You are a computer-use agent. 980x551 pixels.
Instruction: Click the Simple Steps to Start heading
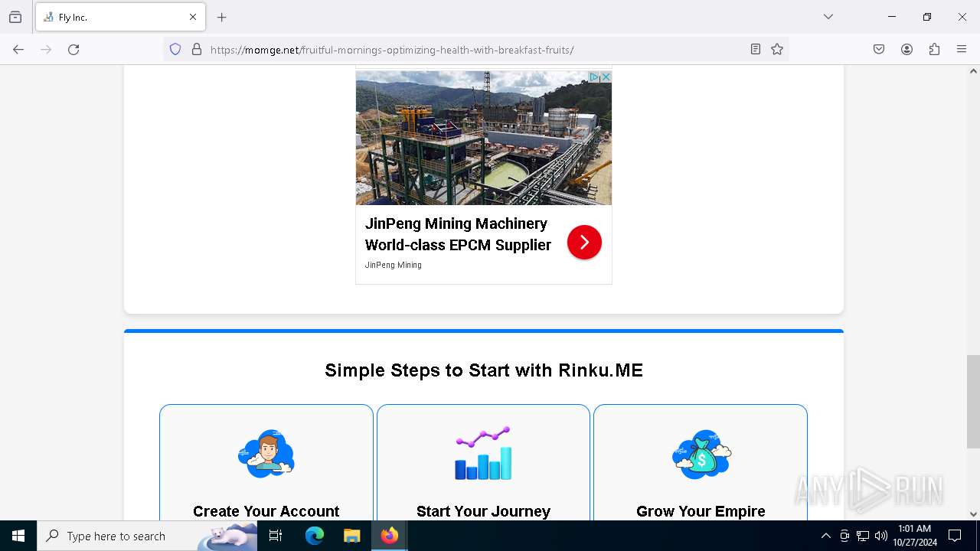[484, 370]
